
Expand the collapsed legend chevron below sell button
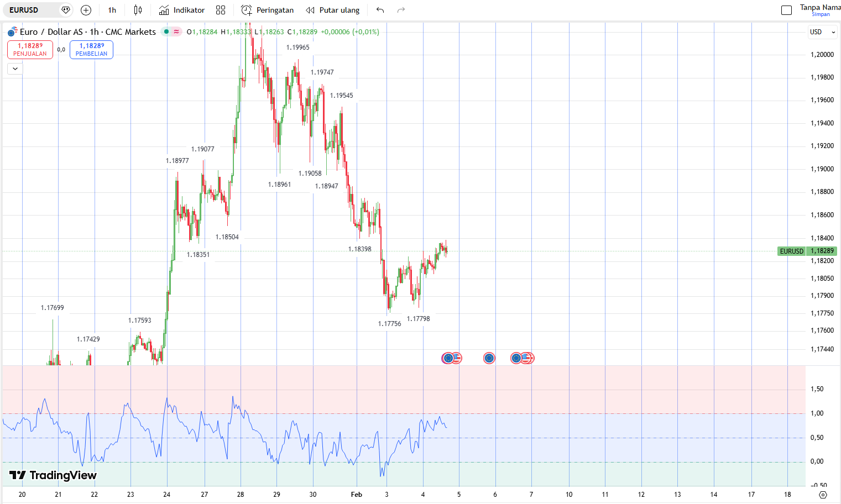pos(15,69)
